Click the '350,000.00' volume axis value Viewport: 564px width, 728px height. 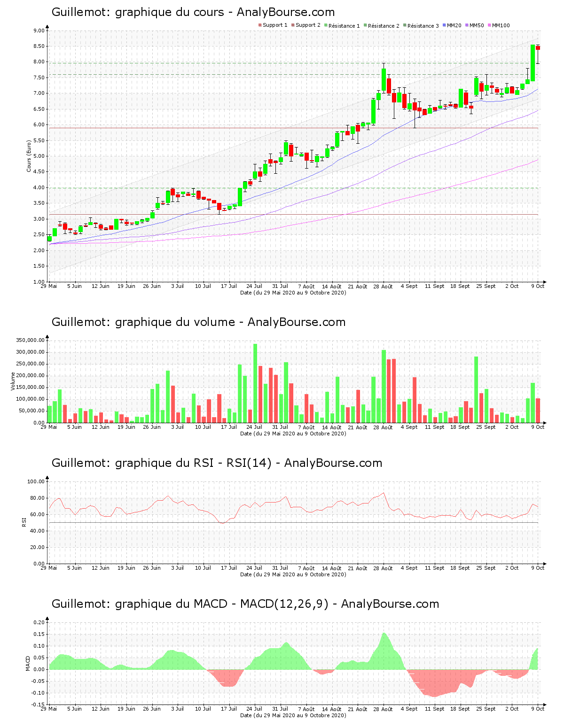coord(31,340)
